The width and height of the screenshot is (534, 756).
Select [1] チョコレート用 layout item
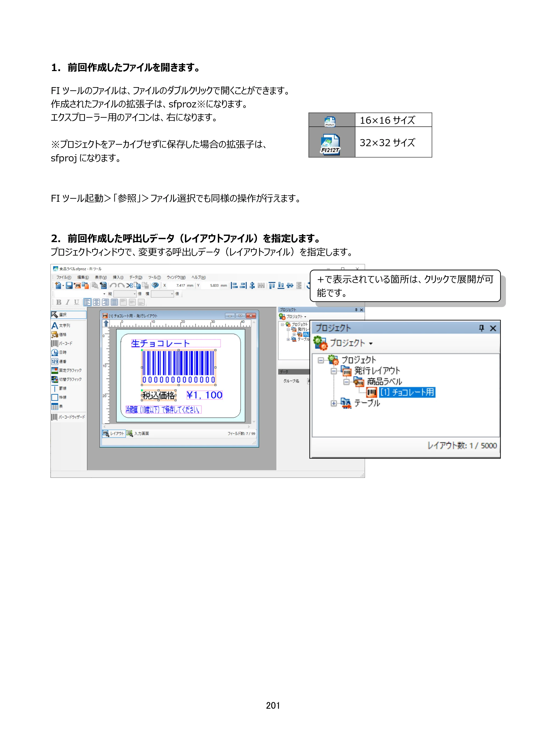407,393
